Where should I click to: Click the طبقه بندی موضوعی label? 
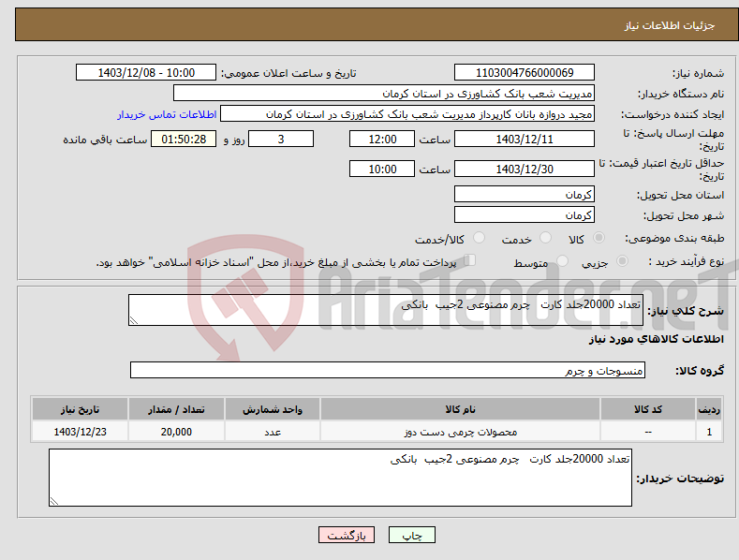pyautogui.click(x=674, y=239)
